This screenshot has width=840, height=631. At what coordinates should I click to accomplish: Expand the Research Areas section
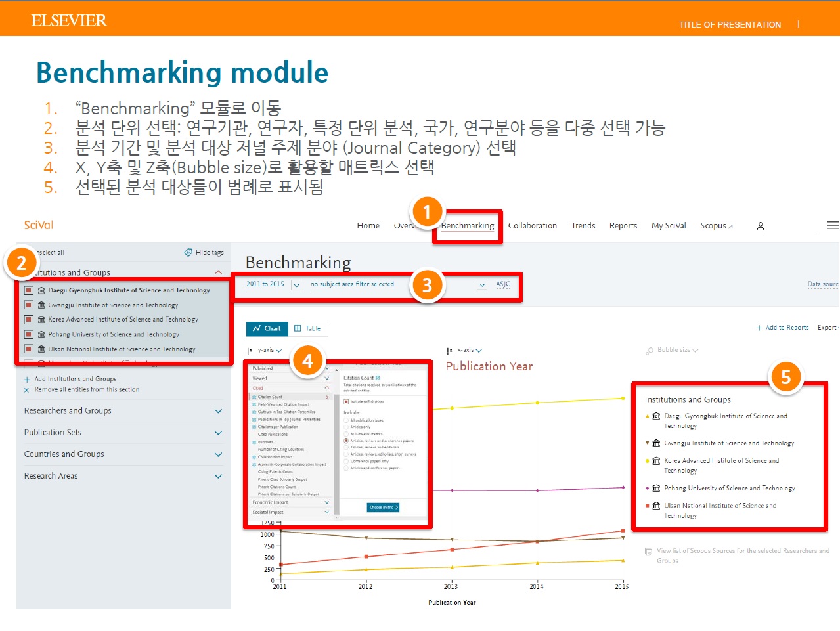(x=218, y=476)
